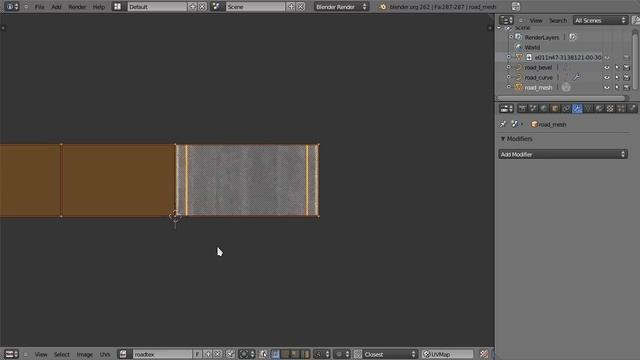Toggle visibility of road_mesh
The image size is (640, 360).
point(607,87)
